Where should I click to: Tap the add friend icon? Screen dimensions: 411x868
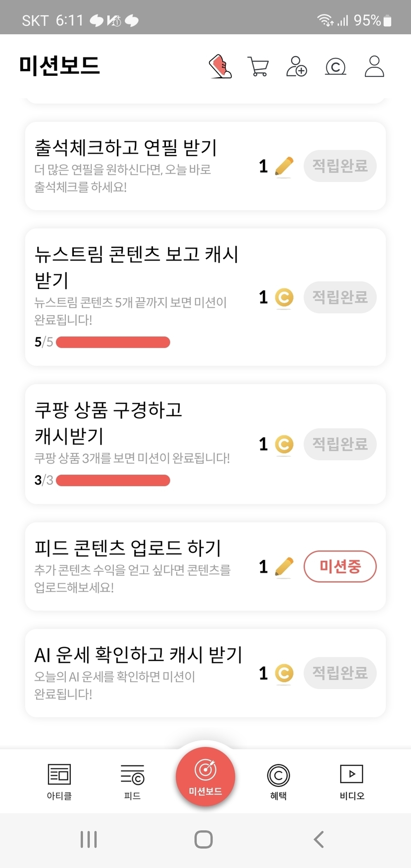[x=297, y=66]
